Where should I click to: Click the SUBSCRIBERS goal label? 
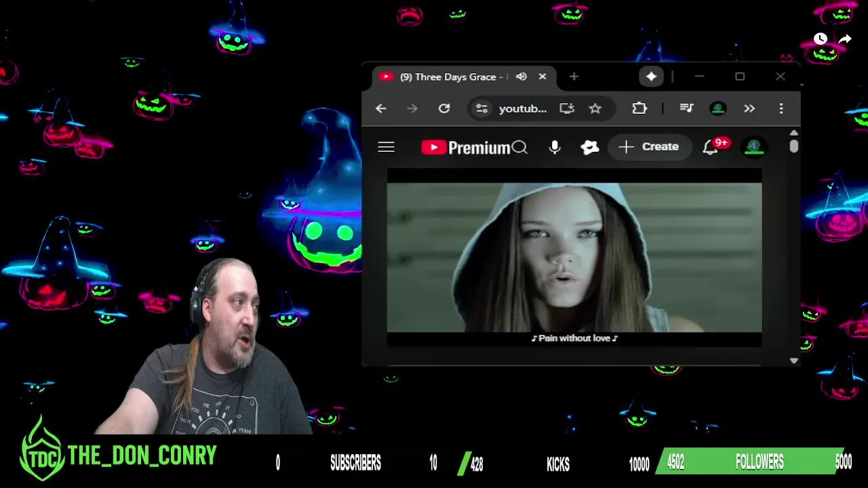355,463
